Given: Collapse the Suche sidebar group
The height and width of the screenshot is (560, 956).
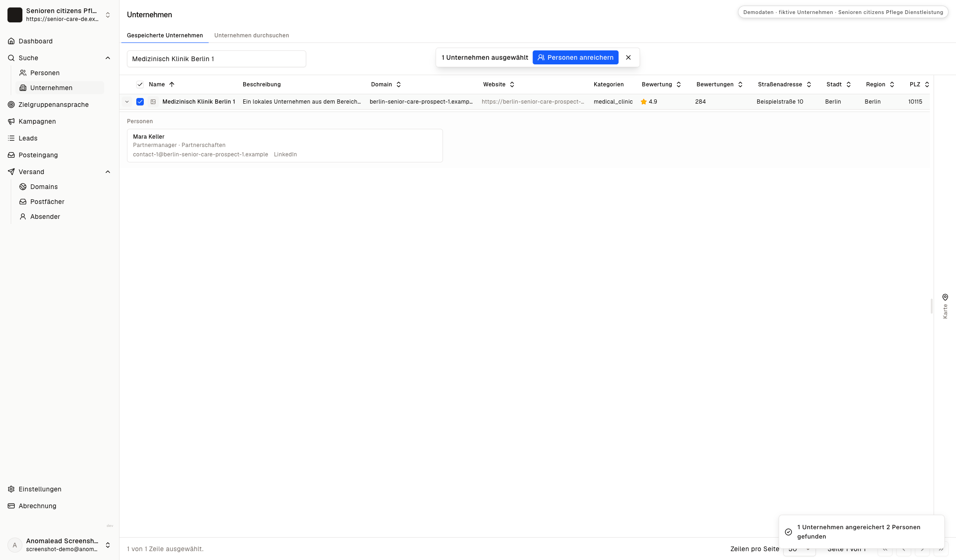Looking at the screenshot, I should (108, 58).
